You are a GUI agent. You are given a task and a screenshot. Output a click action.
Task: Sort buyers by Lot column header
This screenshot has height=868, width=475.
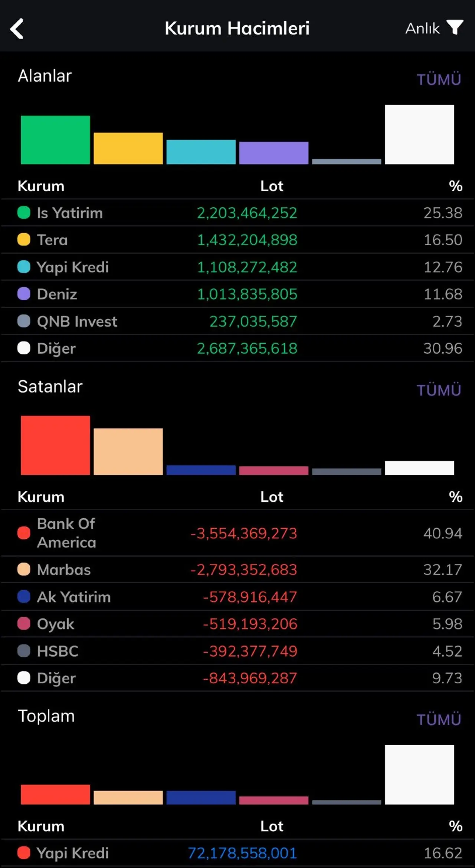click(x=272, y=186)
